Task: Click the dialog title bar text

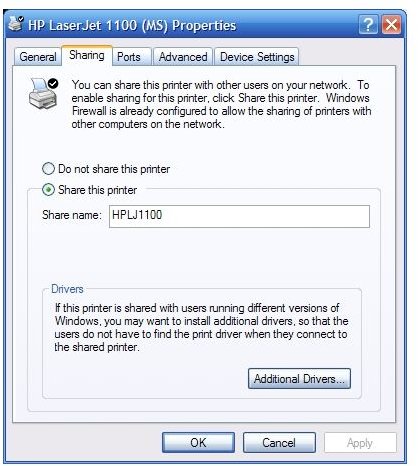Action: (x=132, y=25)
